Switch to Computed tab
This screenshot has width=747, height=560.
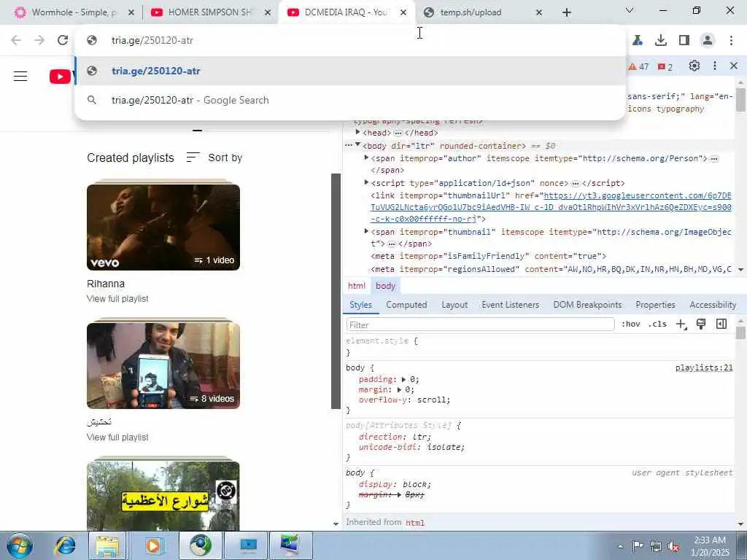[406, 305]
